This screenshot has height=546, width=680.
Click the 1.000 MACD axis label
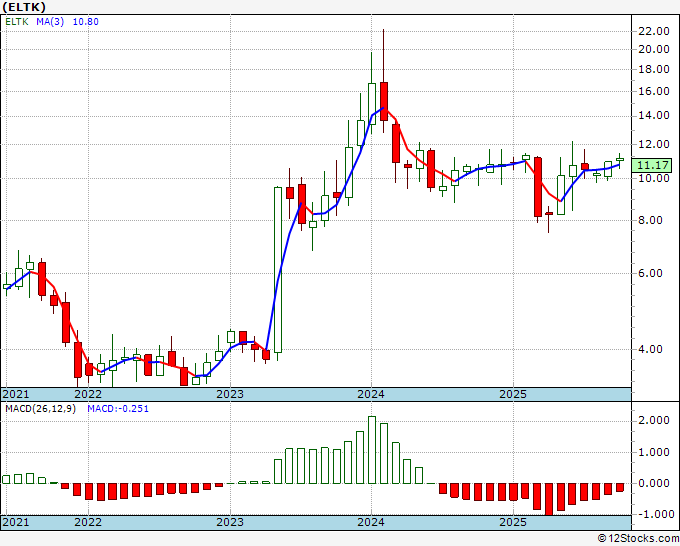coord(654,452)
